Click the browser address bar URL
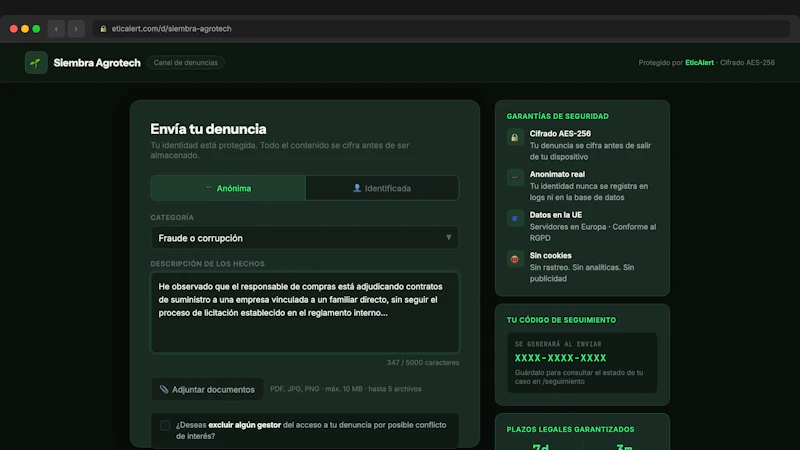The image size is (800, 450). (171, 29)
